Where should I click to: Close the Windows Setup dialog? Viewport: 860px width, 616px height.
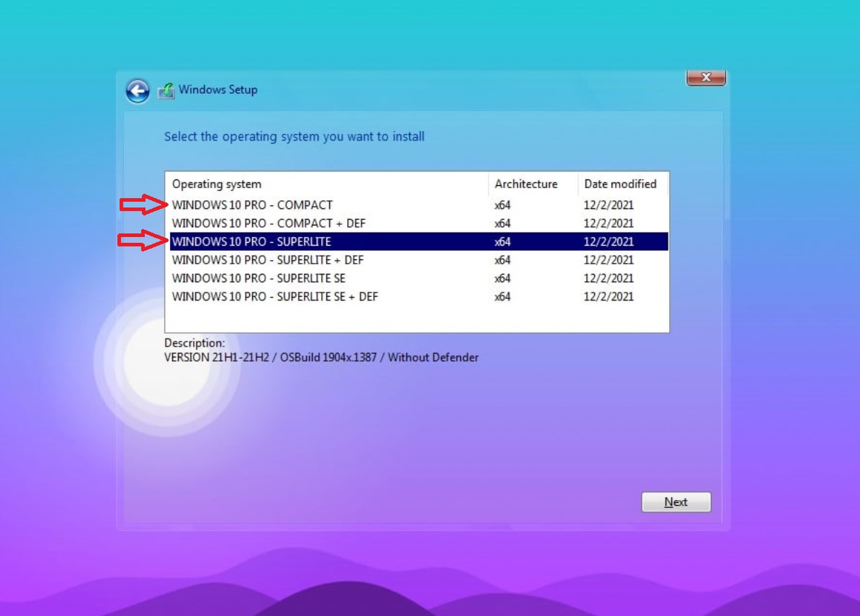coord(705,78)
